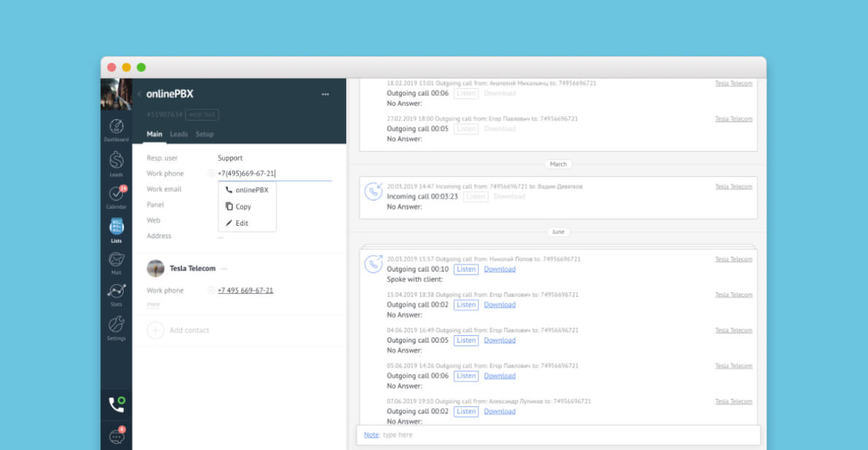The height and width of the screenshot is (450, 868).
Task: Expand 'more' fields under Tesla Telecom
Action: coord(153,304)
